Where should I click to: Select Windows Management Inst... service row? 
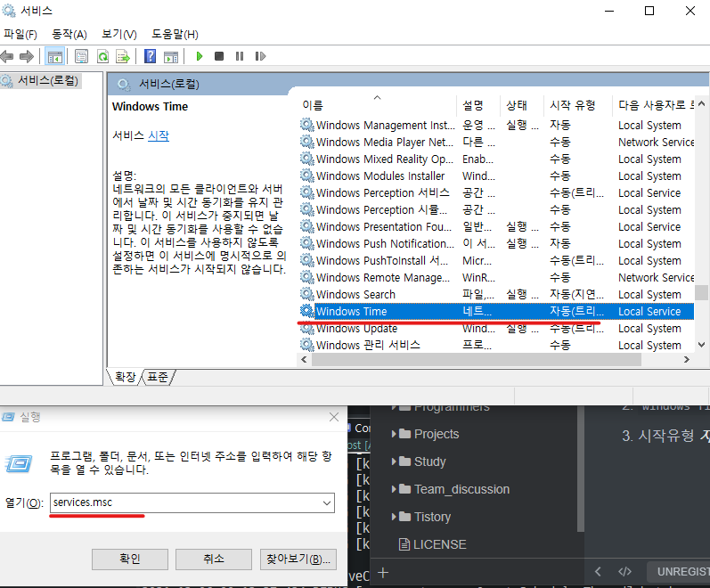(497, 125)
